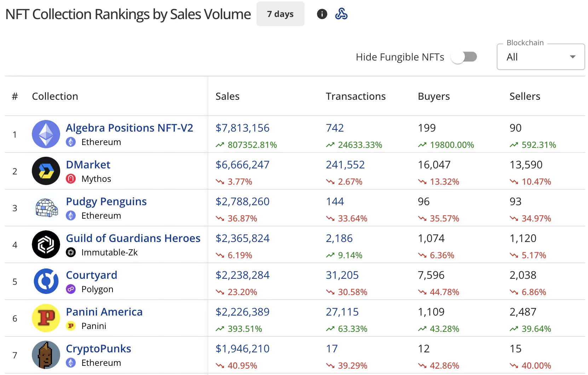
Task: Click the Sales column header to sort
Action: coord(227,96)
